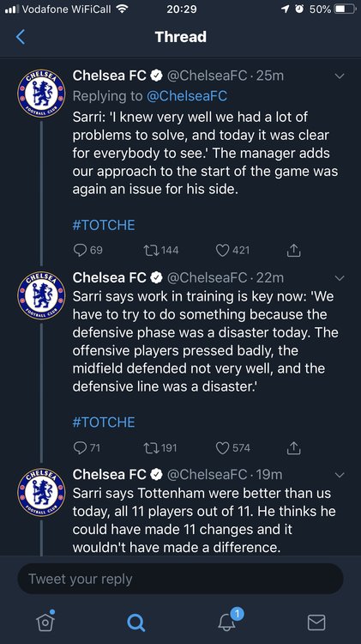Image resolution: width=361 pixels, height=644 pixels.
Task: Open the Messages envelope tab
Action: click(x=316, y=623)
